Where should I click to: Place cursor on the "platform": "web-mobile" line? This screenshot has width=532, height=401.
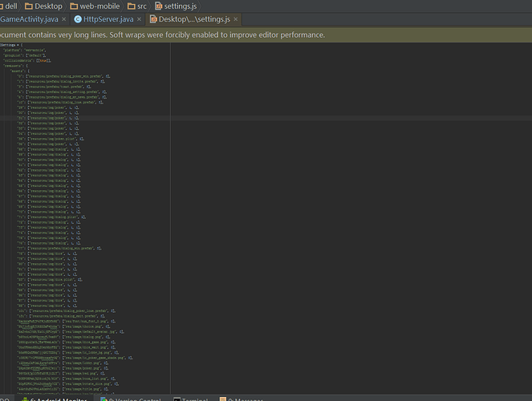tap(24, 51)
